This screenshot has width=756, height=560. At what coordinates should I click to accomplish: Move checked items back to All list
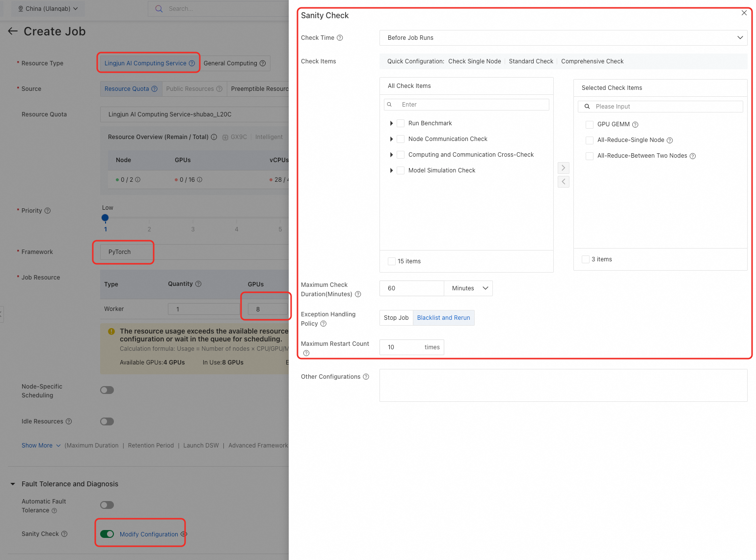point(564,182)
